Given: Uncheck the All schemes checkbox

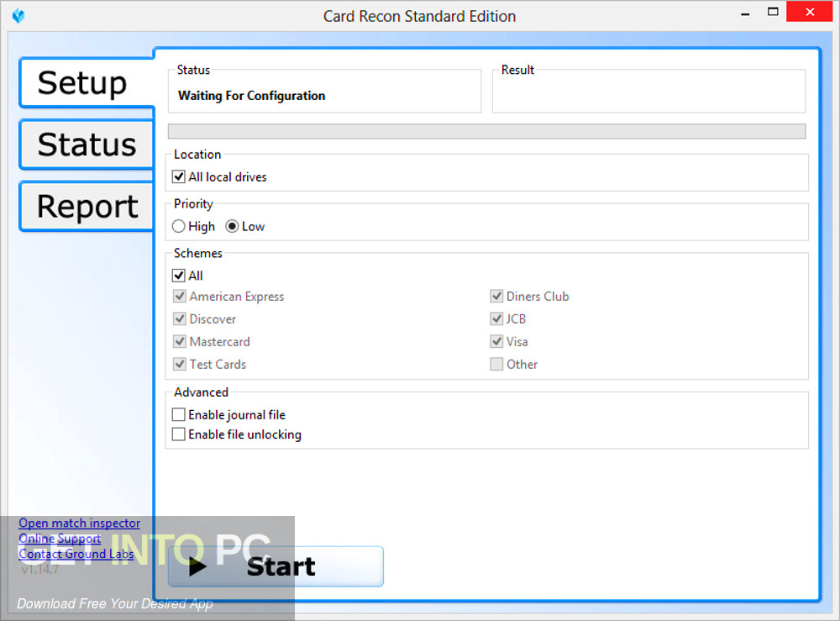Looking at the screenshot, I should (x=178, y=276).
